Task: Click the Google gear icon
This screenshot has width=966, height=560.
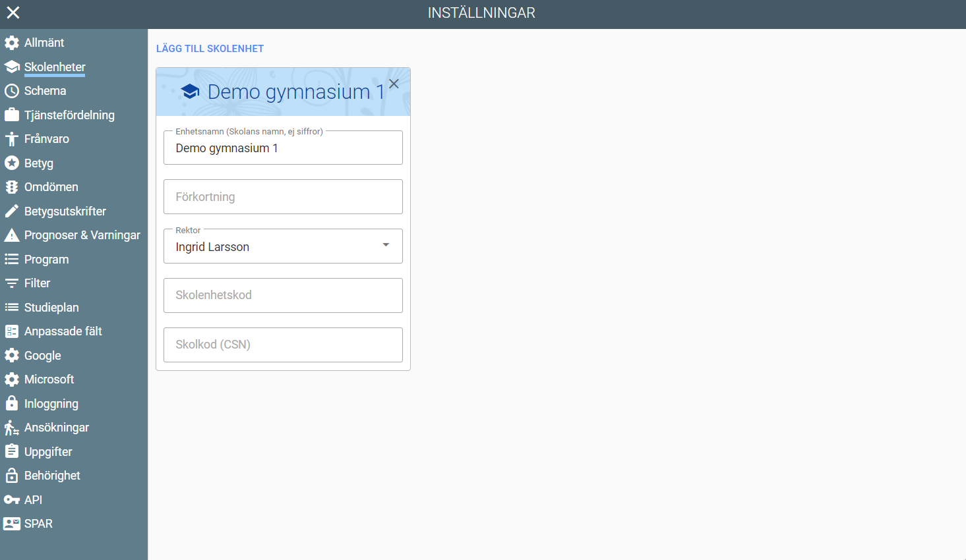Action: coord(12,356)
